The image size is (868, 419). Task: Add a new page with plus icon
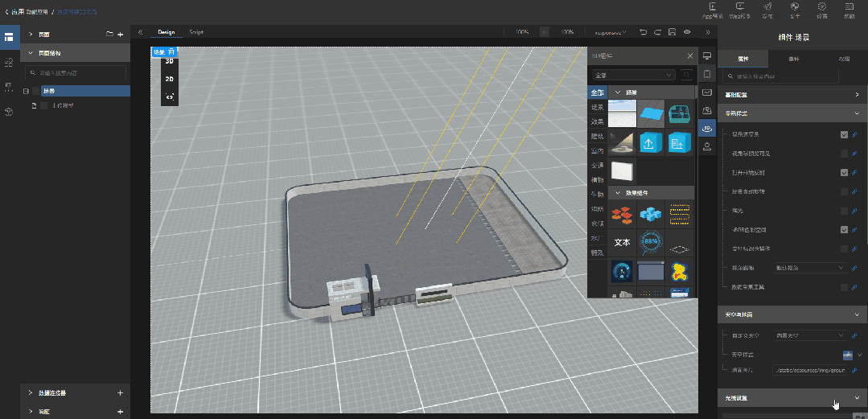click(121, 35)
